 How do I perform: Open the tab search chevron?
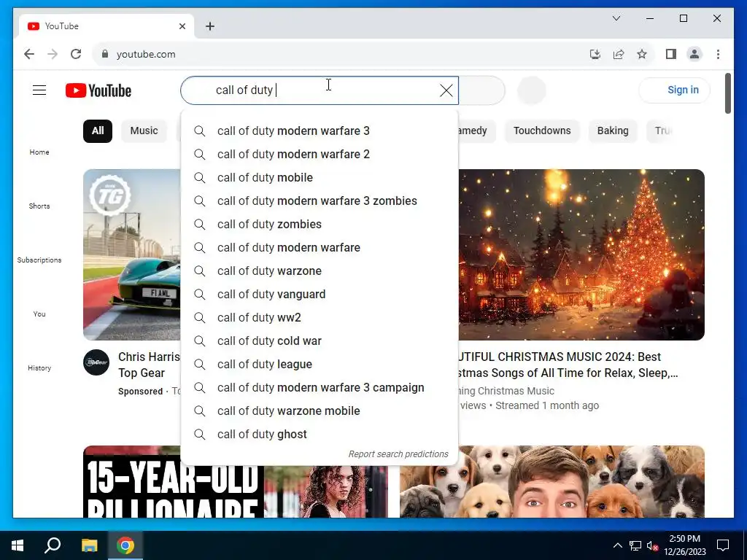pyautogui.click(x=616, y=18)
